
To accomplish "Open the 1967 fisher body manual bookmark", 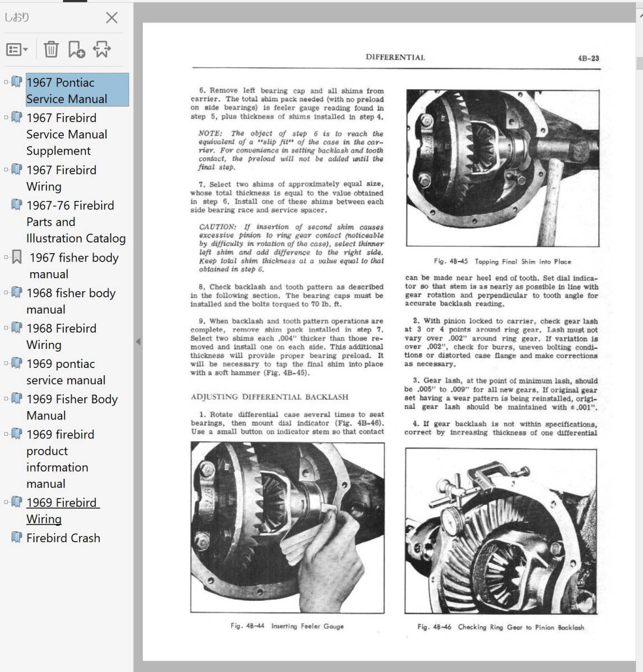I will click(74, 266).
